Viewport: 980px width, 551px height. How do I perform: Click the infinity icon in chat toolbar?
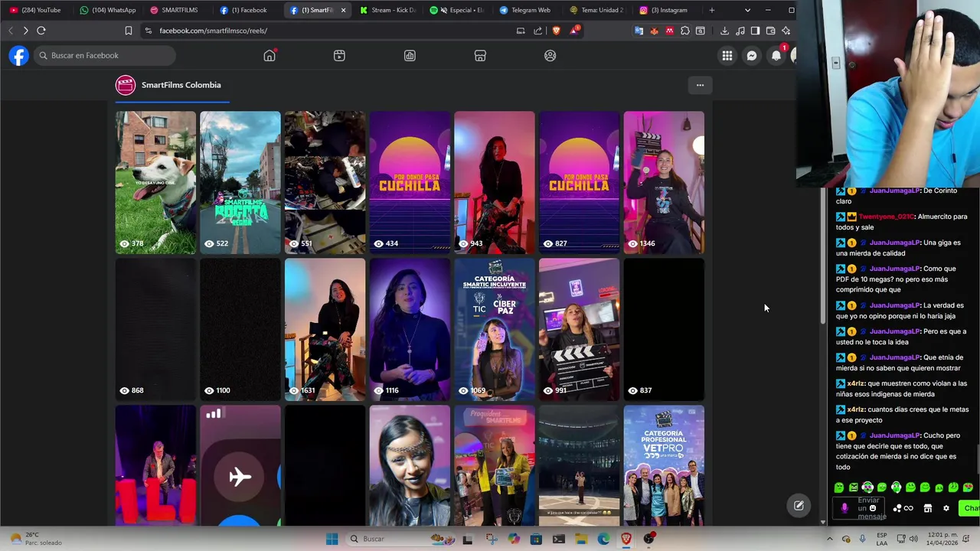909,508
